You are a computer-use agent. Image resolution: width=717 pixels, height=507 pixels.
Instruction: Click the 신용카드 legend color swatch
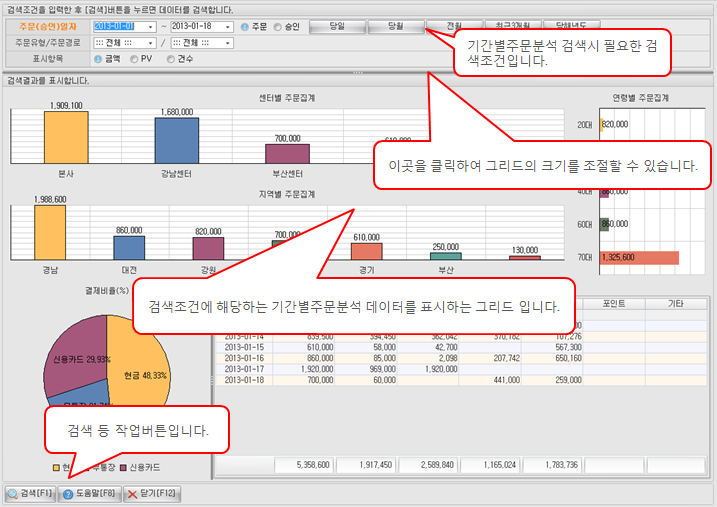pyautogui.click(x=123, y=468)
